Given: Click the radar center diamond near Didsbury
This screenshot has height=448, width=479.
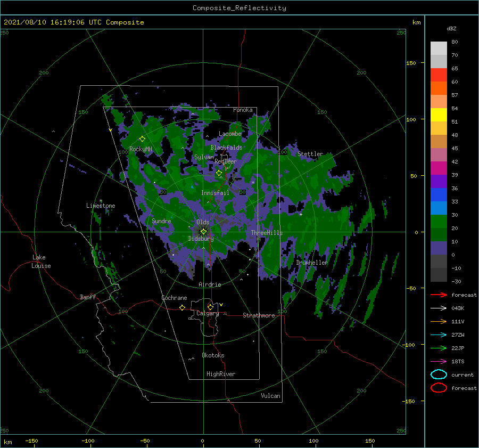Looking at the screenshot, I should (x=203, y=232).
